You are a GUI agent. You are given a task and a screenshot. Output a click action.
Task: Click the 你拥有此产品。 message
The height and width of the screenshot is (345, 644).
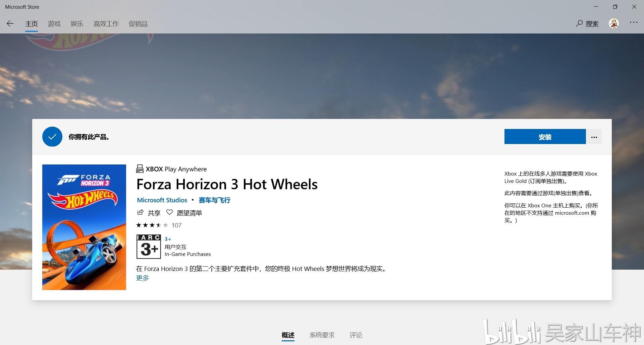coord(89,137)
